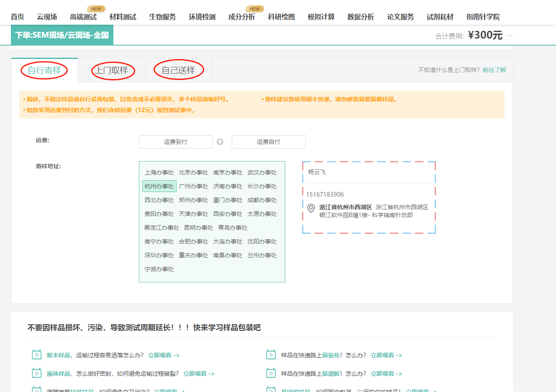Select the 深圳办事处 office option
Viewport: 556px width, 392px height.
pyautogui.click(x=159, y=255)
